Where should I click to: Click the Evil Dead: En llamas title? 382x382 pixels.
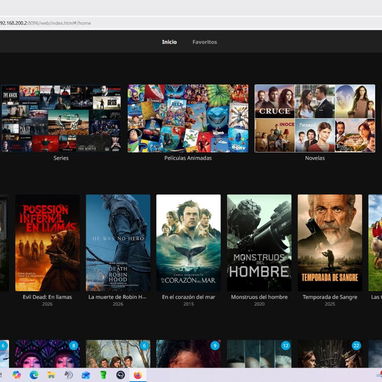[x=47, y=297]
